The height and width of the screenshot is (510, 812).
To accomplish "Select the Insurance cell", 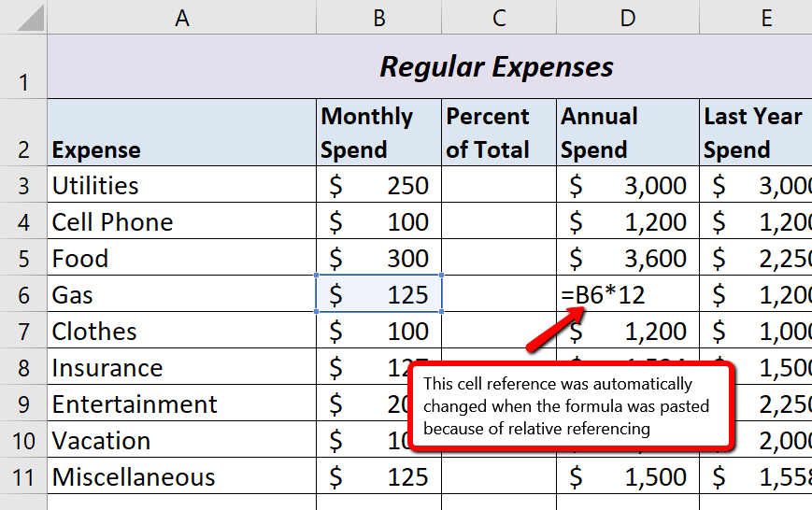I will click(x=182, y=366).
